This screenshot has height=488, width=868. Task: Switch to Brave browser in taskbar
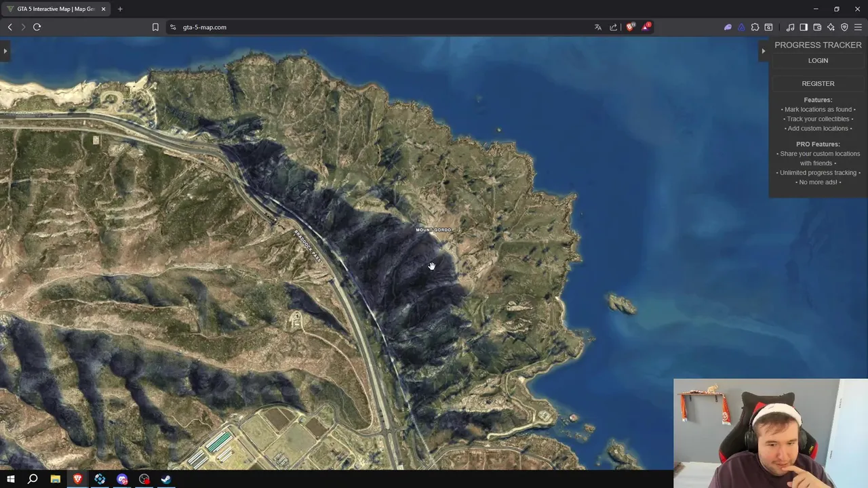pyautogui.click(x=77, y=479)
